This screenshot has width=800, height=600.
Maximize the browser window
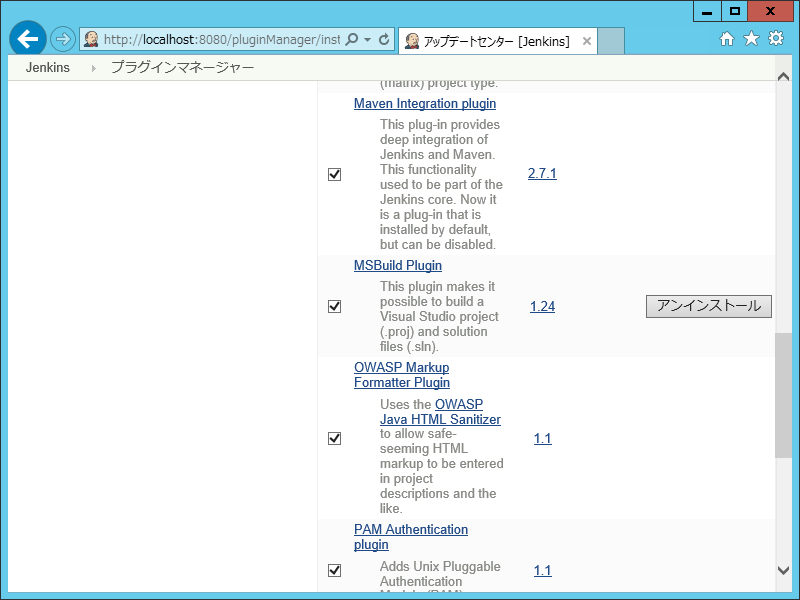(x=734, y=11)
